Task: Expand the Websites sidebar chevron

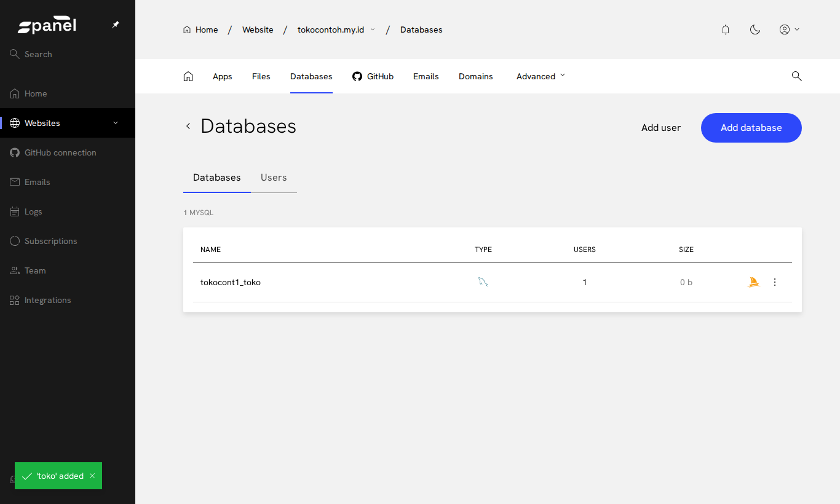Action: coord(116,123)
